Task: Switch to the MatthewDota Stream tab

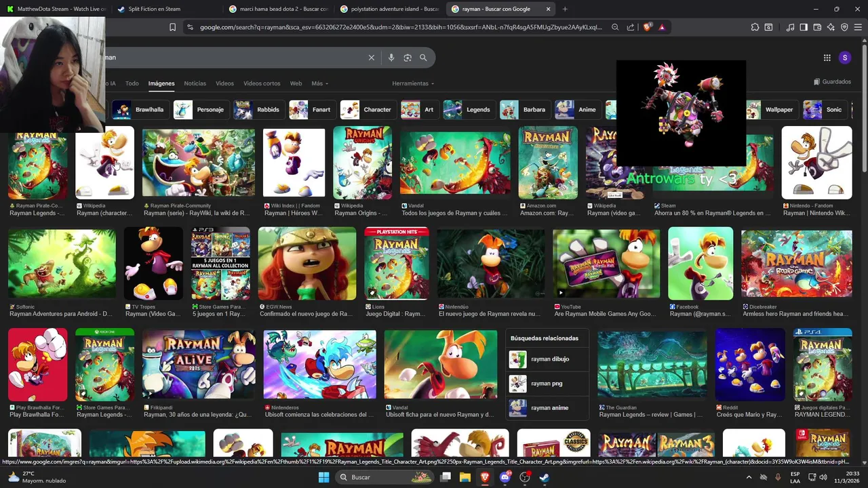Action: [56, 9]
